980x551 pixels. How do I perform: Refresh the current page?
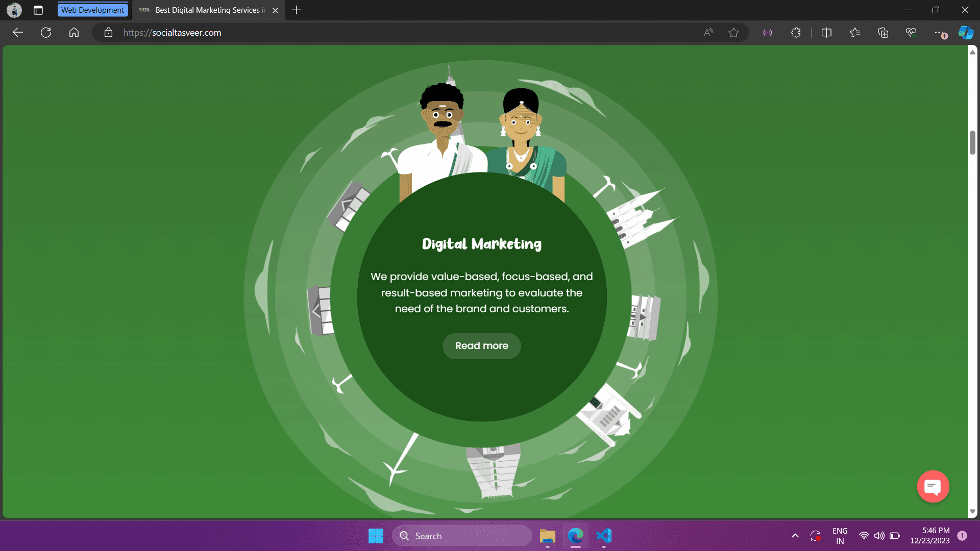[x=46, y=33]
